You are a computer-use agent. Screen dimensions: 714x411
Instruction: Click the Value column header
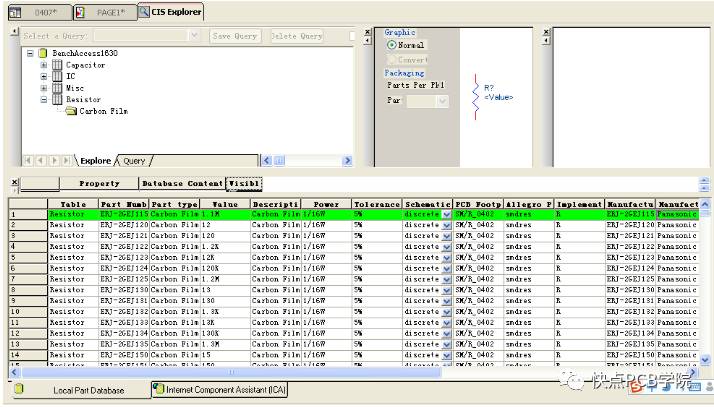pyautogui.click(x=225, y=204)
